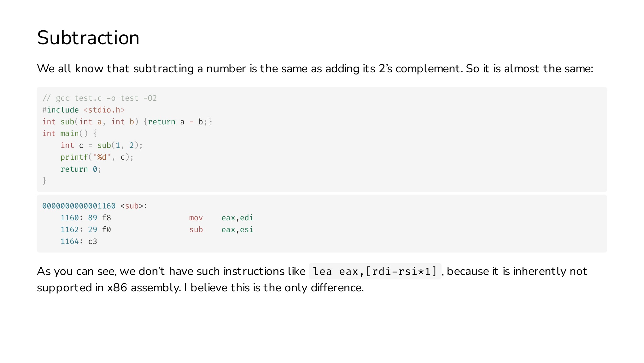
Task: Click the sub instruction mnemonic in disassembly
Action: click(x=196, y=229)
